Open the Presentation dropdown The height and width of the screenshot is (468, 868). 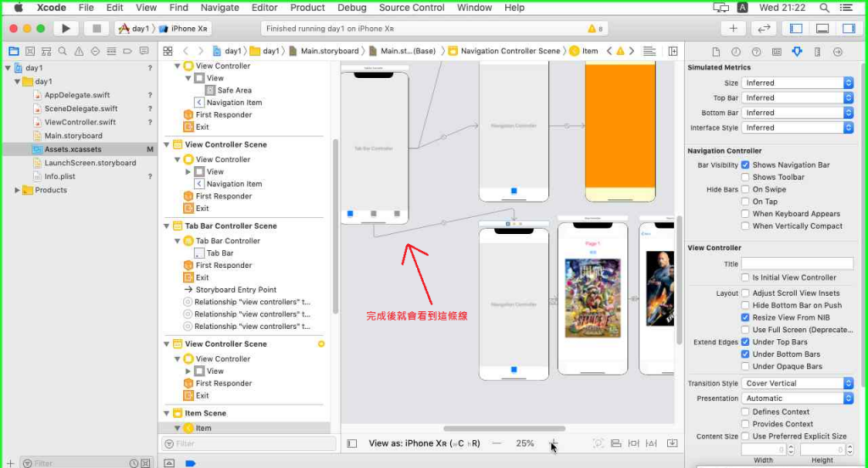click(797, 398)
